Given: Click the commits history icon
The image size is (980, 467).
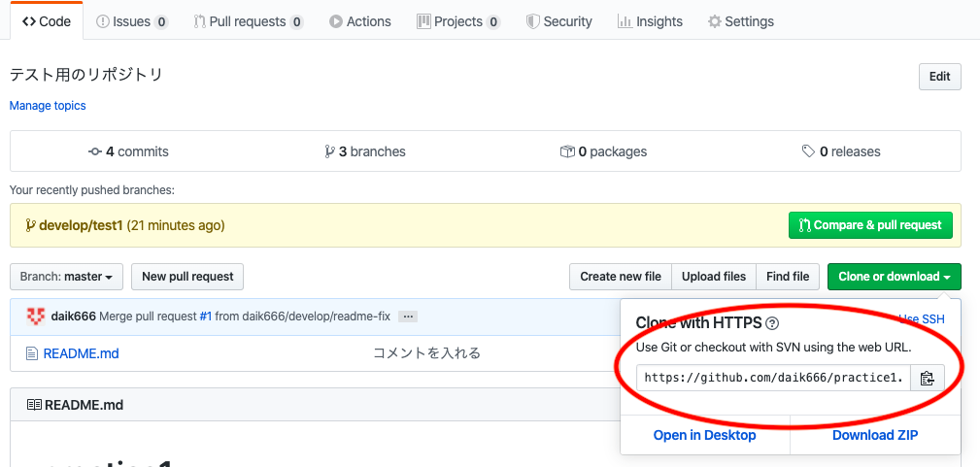Looking at the screenshot, I should 95,151.
